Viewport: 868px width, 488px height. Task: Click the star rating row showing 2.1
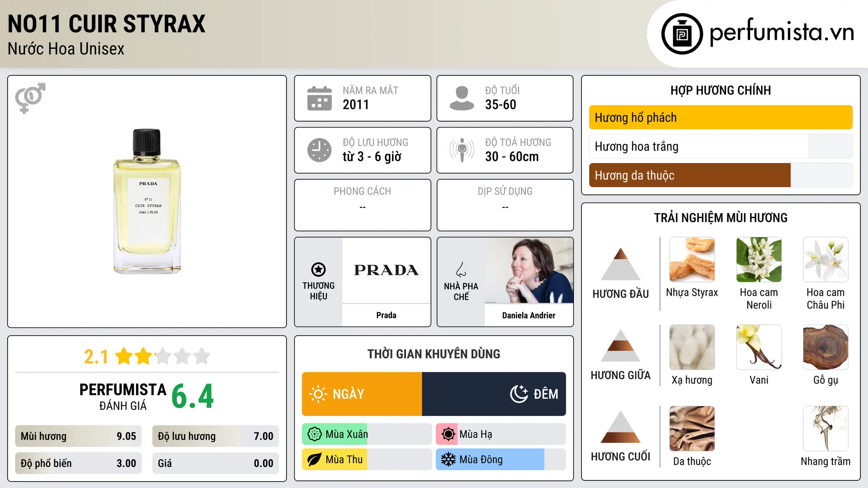click(147, 356)
